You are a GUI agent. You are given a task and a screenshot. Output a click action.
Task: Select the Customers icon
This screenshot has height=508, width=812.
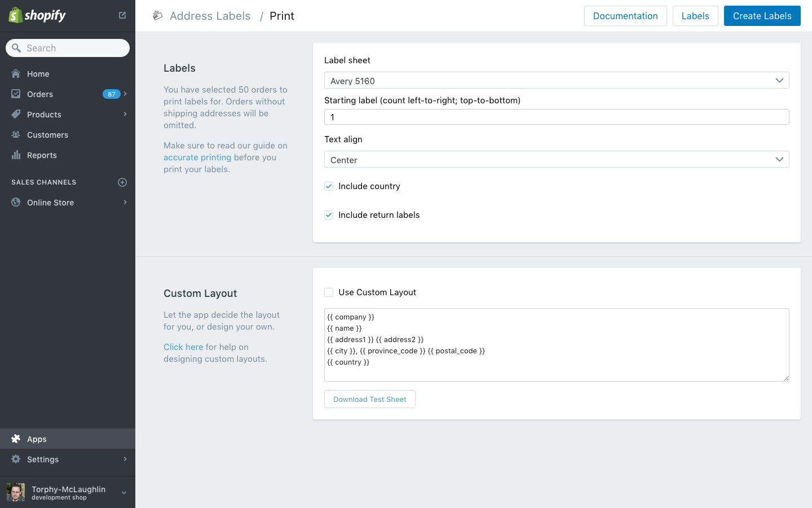16,134
